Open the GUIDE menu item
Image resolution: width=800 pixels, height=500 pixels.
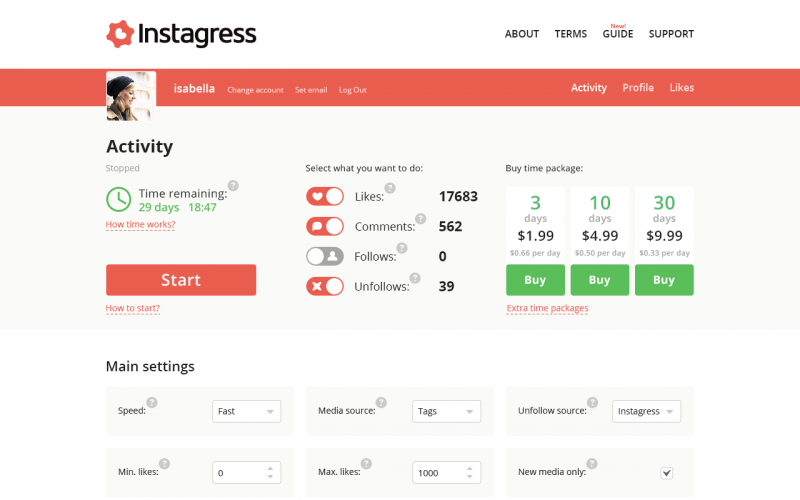point(618,34)
